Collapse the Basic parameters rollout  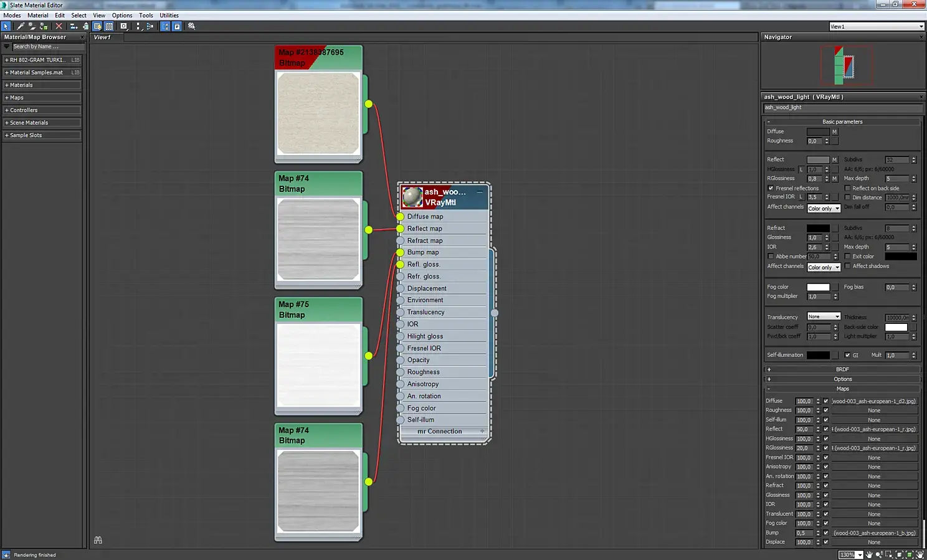(x=842, y=121)
